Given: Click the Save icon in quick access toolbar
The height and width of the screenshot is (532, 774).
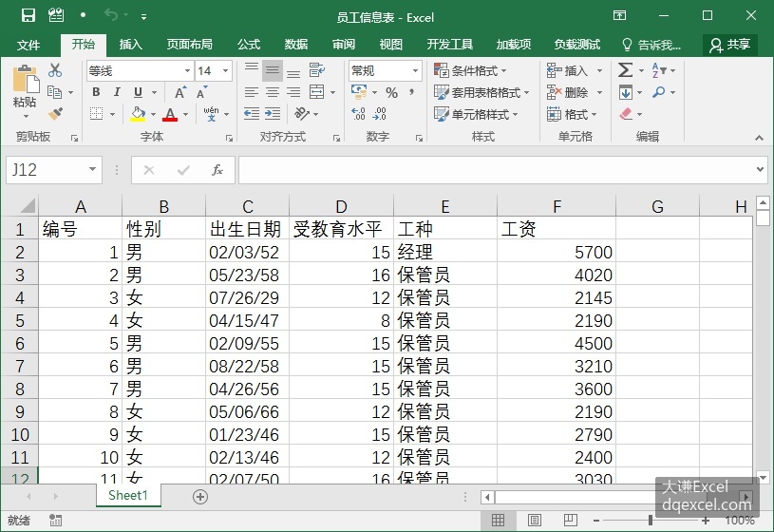Looking at the screenshot, I should pos(28,16).
